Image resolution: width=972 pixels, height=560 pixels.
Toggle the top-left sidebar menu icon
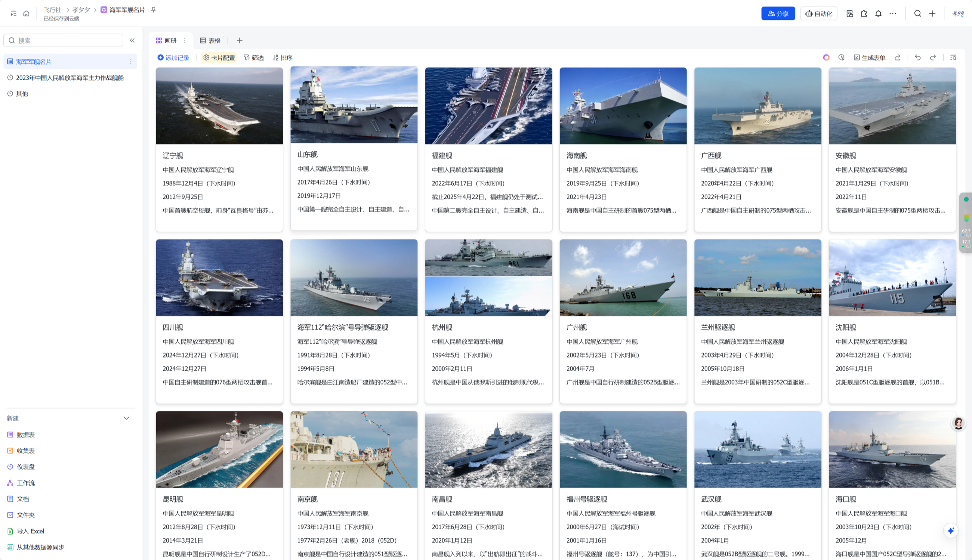tap(13, 13)
